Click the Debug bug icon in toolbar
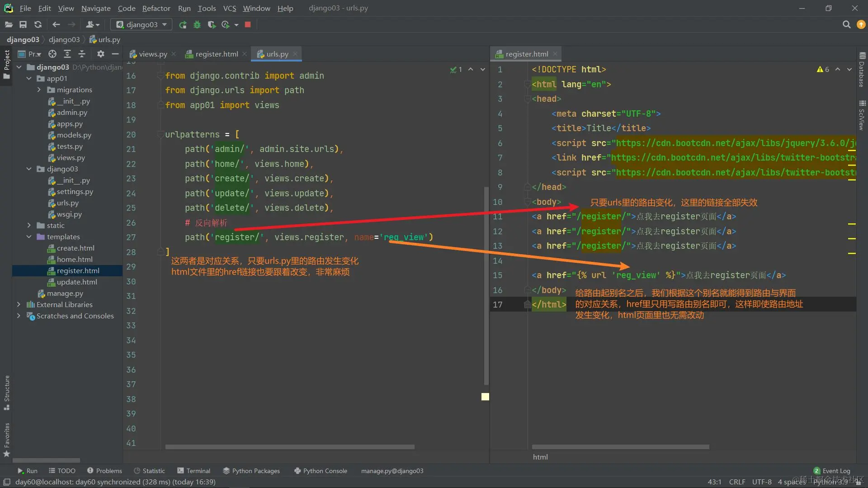 197,25
